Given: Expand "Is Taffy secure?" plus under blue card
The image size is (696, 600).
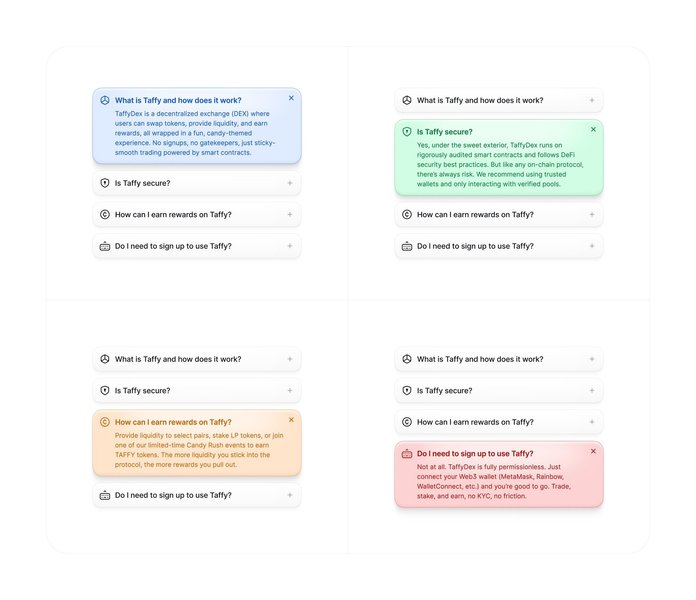Looking at the screenshot, I should pos(290,183).
